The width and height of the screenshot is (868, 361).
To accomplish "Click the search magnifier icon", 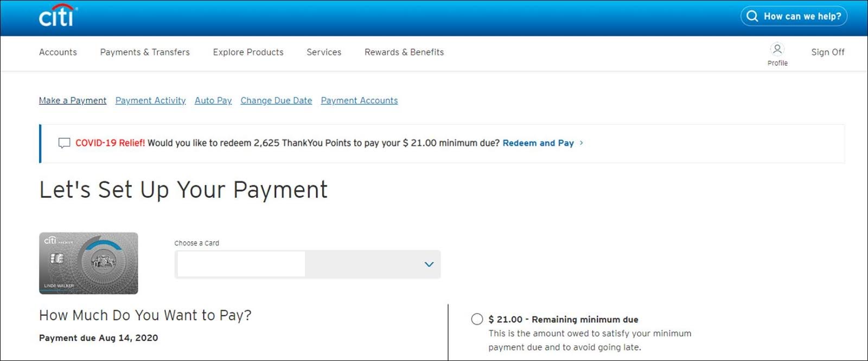I will (752, 16).
